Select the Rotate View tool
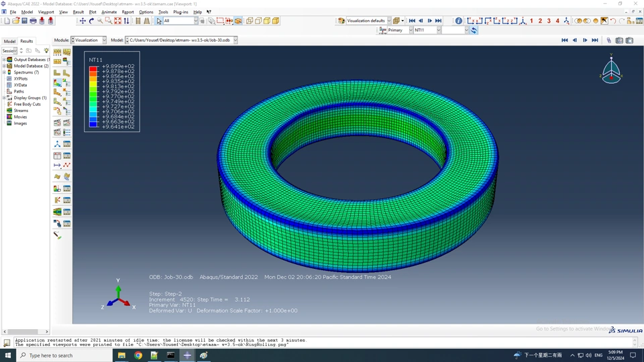 92,21
